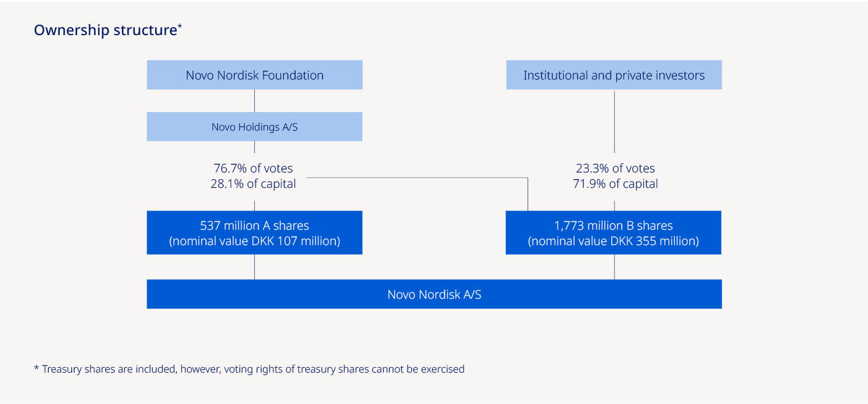Click the Novo Holdings A/S box
The height and width of the screenshot is (404, 868).
(x=254, y=127)
